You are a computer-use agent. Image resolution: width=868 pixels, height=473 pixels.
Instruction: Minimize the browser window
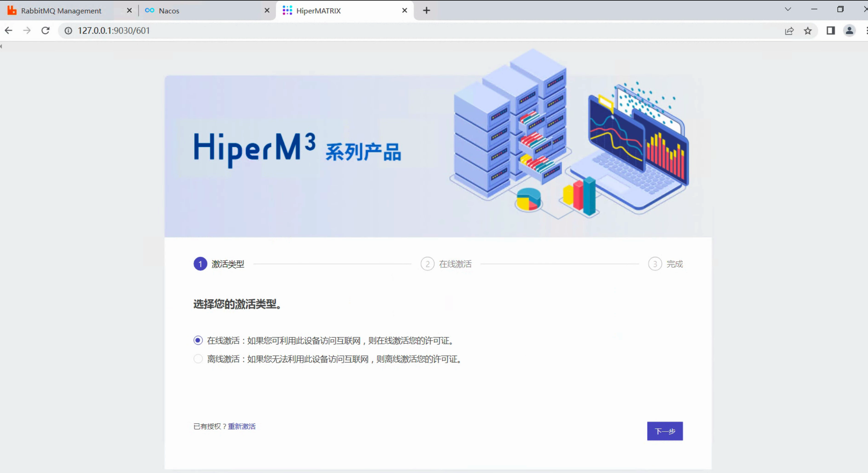[814, 9]
